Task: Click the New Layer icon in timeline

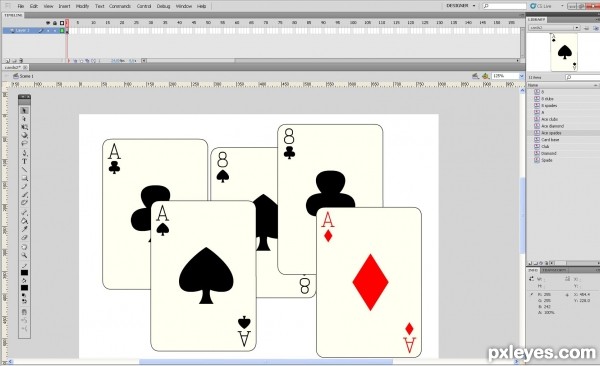Action: pyautogui.click(x=7, y=60)
